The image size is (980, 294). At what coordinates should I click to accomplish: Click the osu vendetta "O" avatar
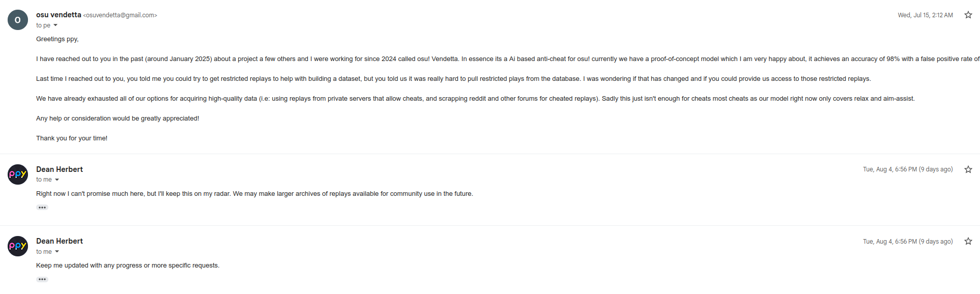pyautogui.click(x=18, y=20)
